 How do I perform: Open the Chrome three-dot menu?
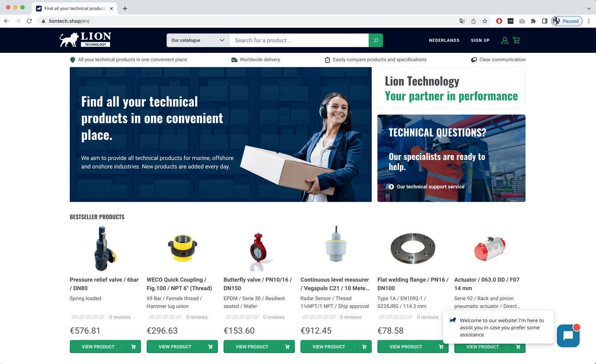[x=589, y=21]
